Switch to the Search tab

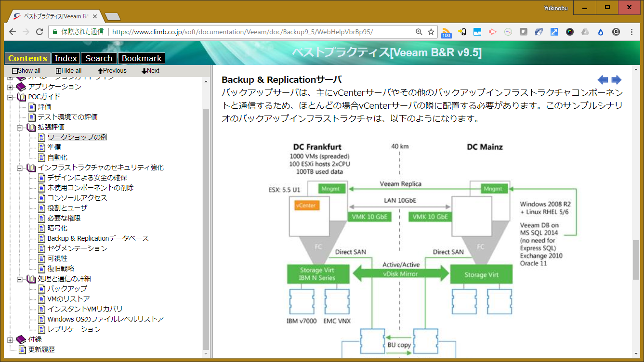(99, 58)
